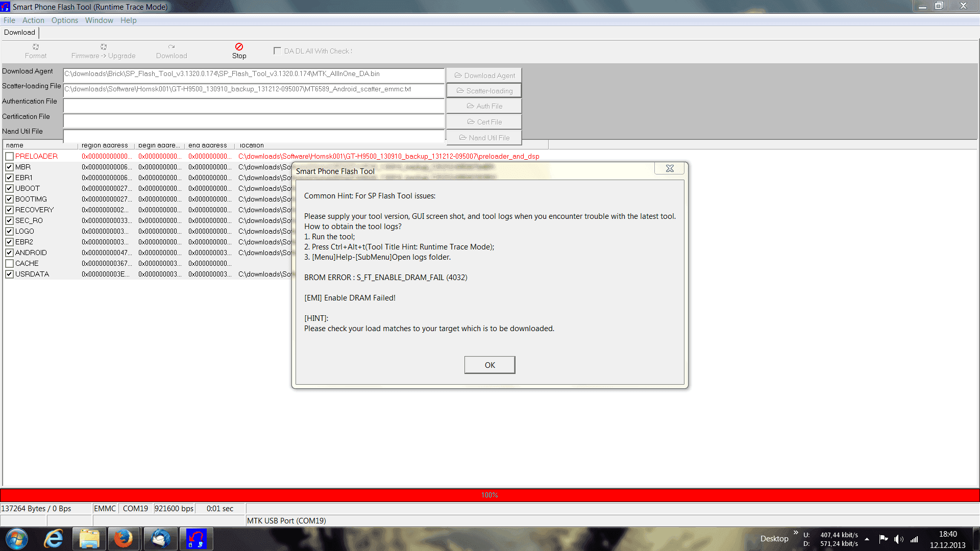This screenshot has width=980, height=551.
Task: Uncheck the UBOOT partition checkbox
Action: click(x=9, y=188)
